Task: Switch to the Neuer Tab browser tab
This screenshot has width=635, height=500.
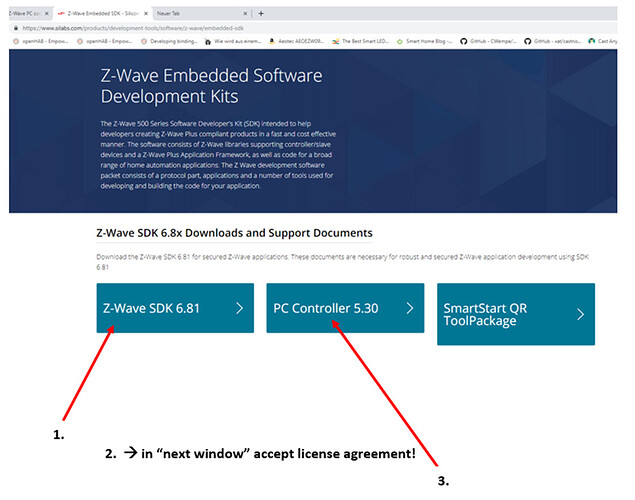Action: (x=202, y=13)
